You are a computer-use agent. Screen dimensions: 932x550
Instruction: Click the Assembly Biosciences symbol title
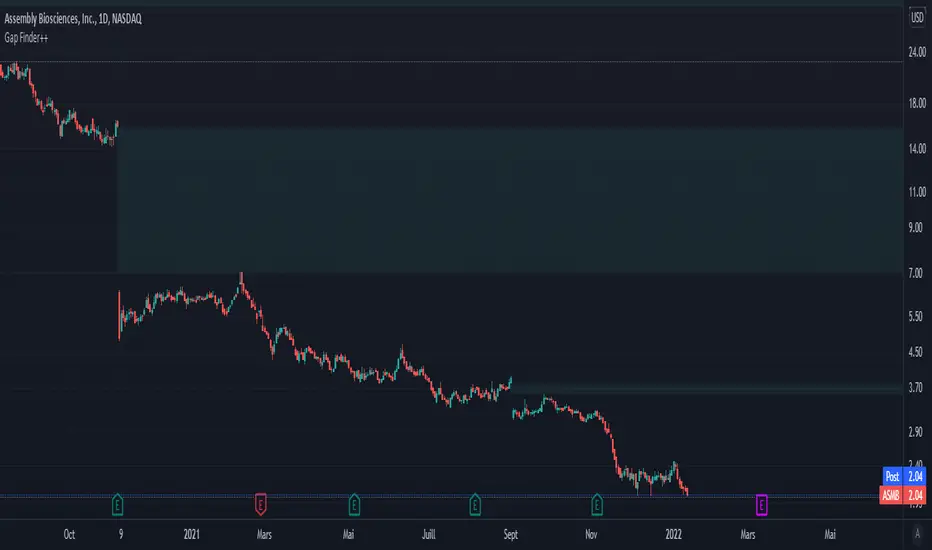73,19
